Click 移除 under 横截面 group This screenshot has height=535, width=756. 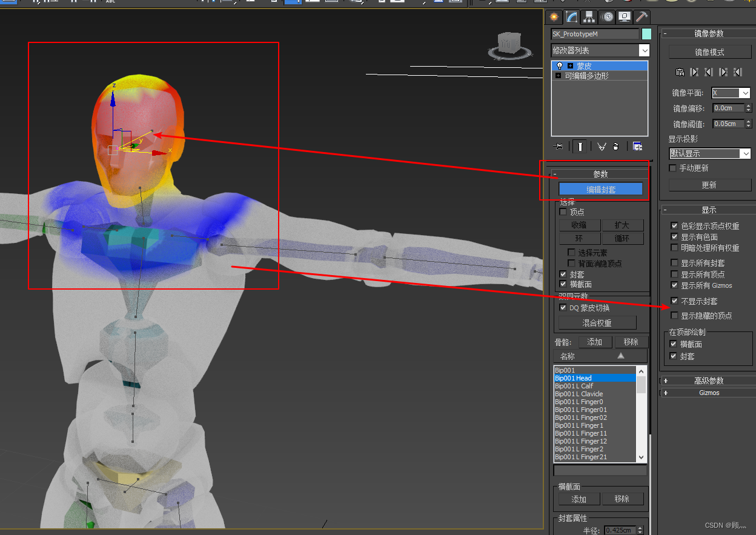click(x=622, y=499)
